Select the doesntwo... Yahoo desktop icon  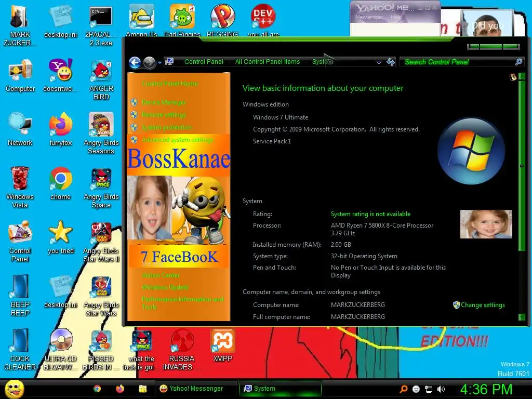click(x=60, y=75)
